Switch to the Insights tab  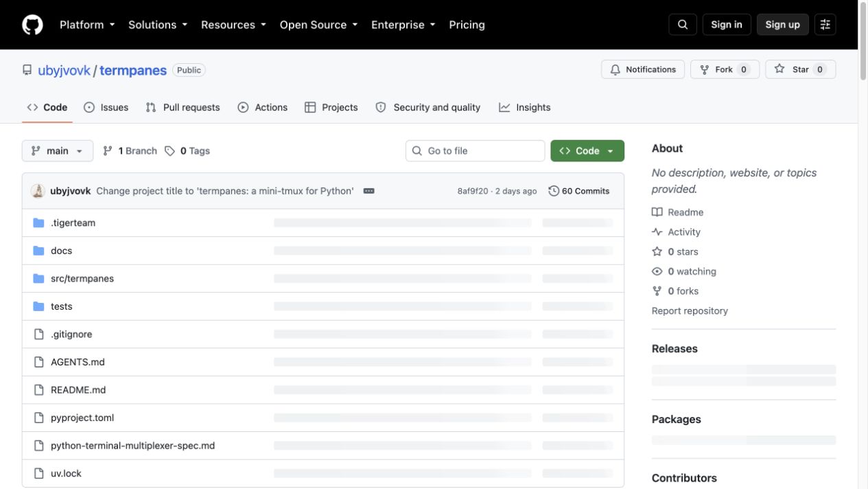tap(525, 107)
